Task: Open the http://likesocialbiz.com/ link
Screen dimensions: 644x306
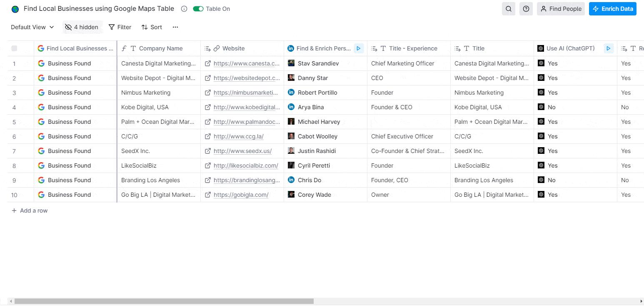Action: coord(246,166)
